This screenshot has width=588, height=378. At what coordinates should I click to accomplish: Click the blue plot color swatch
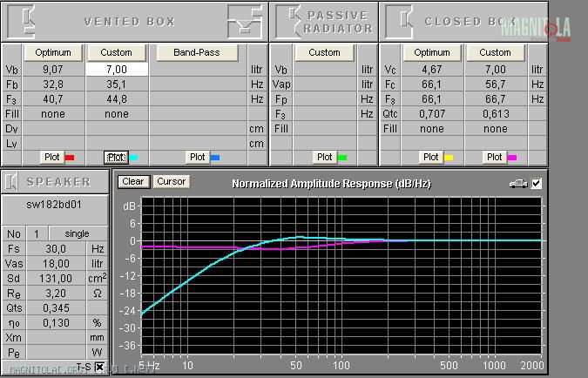pos(215,158)
